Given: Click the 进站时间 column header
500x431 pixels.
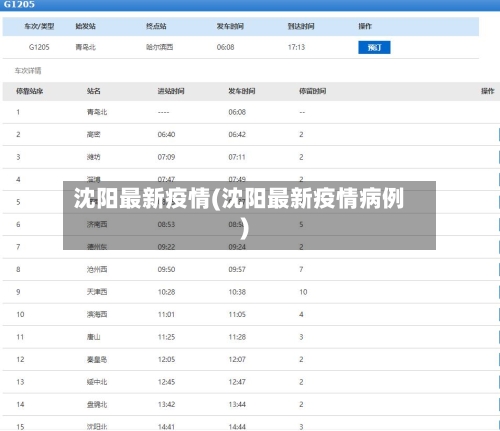Looking at the screenshot, I should [x=171, y=91].
